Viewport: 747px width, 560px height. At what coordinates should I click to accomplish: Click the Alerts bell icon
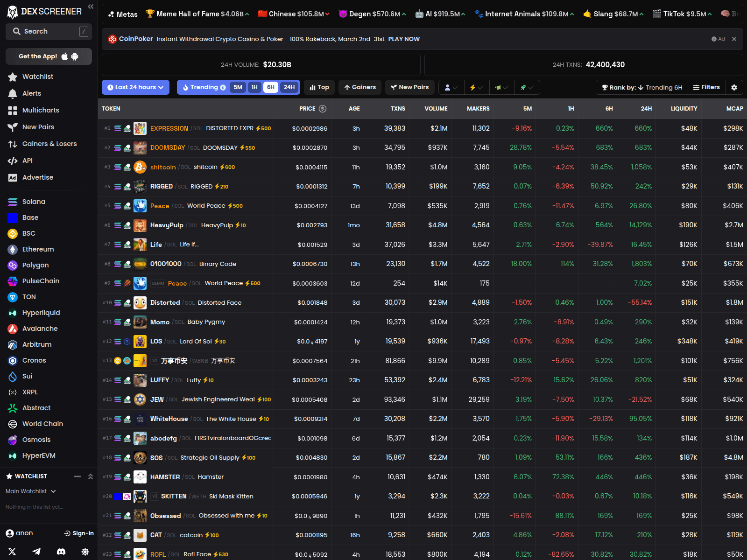(x=13, y=93)
